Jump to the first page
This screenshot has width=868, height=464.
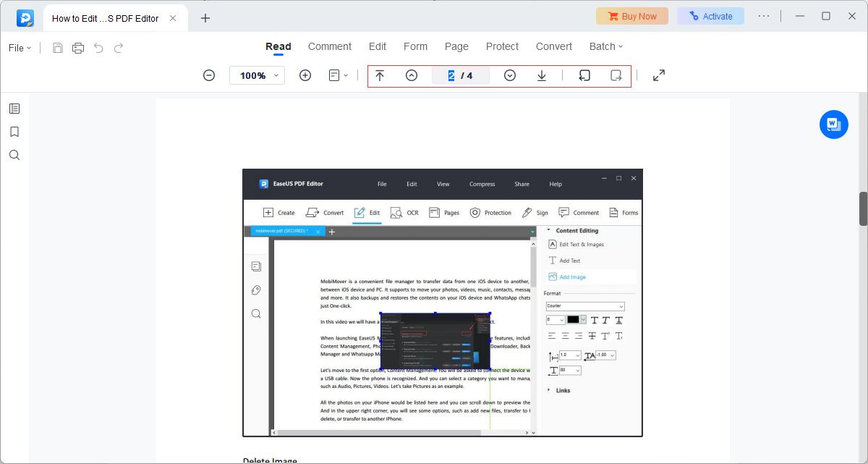pyautogui.click(x=380, y=75)
